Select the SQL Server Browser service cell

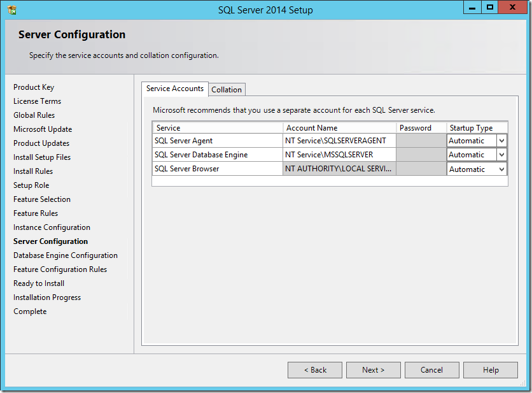(x=218, y=169)
